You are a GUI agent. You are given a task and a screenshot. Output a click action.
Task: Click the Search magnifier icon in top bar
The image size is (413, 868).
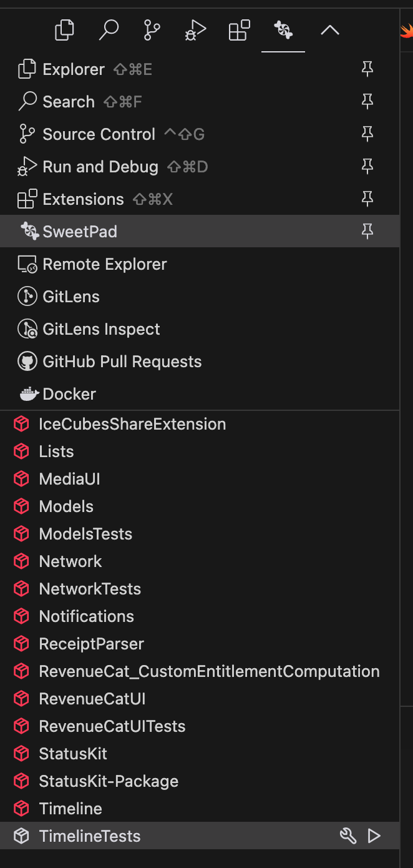(109, 30)
